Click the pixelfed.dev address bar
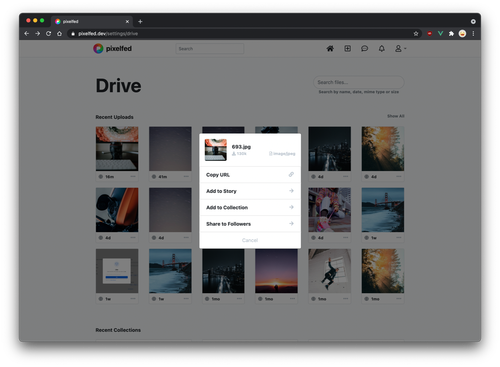This screenshot has width=500, height=367. pyautogui.click(x=243, y=34)
